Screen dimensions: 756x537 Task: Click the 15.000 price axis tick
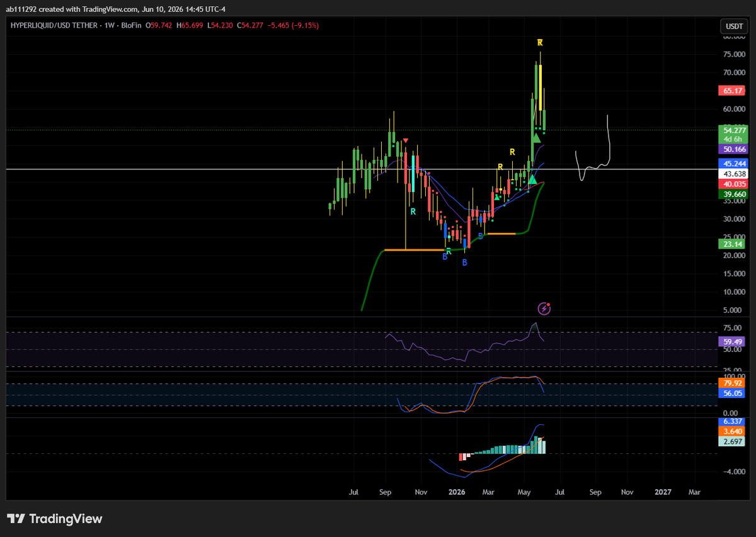(x=735, y=274)
